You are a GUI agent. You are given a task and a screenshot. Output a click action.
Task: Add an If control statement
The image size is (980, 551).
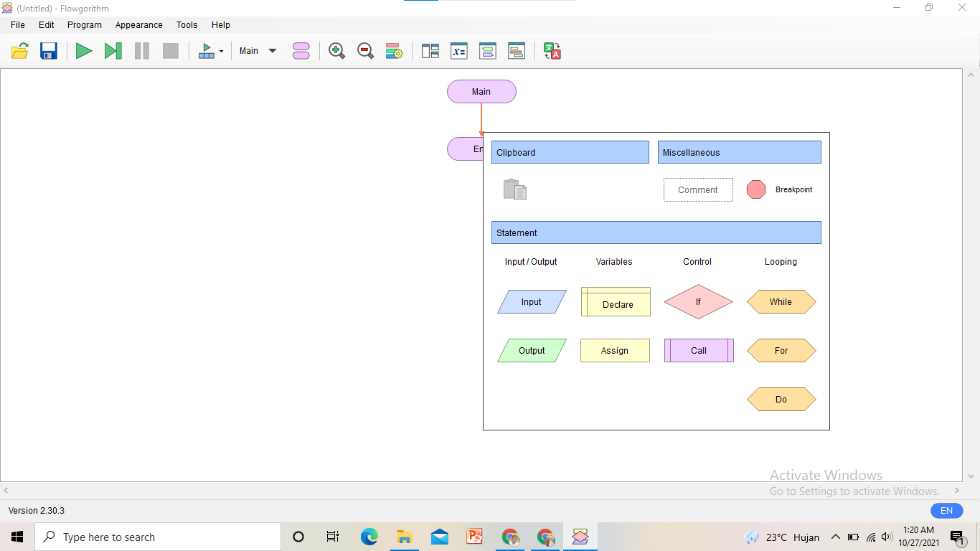click(x=697, y=301)
